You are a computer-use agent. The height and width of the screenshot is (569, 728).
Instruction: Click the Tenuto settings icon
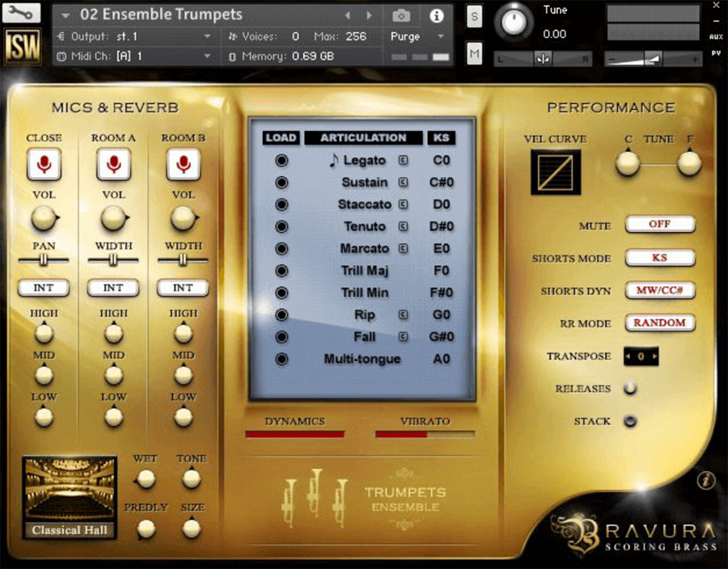point(403,226)
